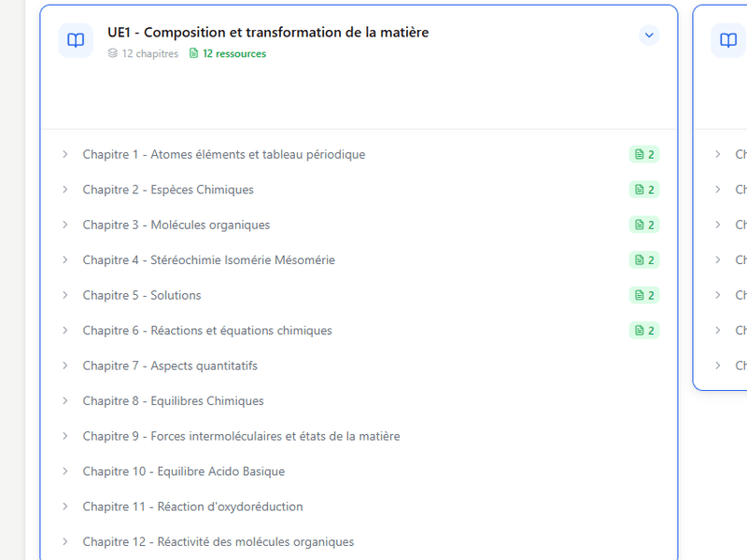The height and width of the screenshot is (560, 747).
Task: Select Chapitre 1 - Atomes éléments et tableau périodique
Action: [x=224, y=154]
